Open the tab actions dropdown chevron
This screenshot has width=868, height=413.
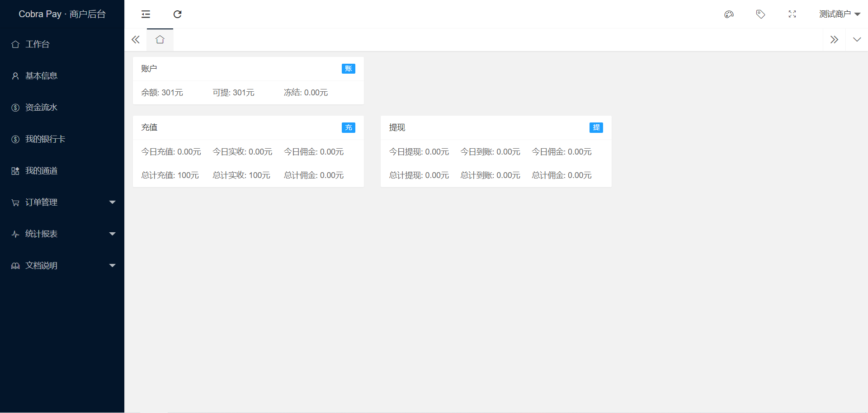click(857, 40)
